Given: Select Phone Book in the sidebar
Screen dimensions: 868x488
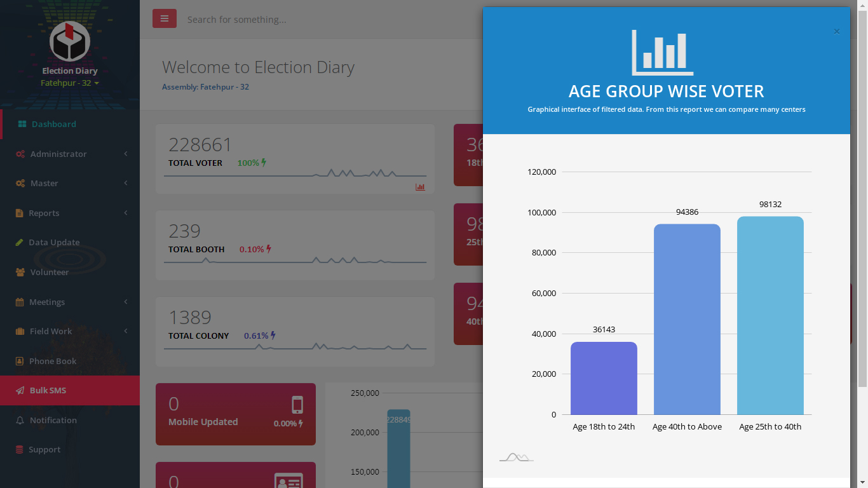Looking at the screenshot, I should coord(53,361).
